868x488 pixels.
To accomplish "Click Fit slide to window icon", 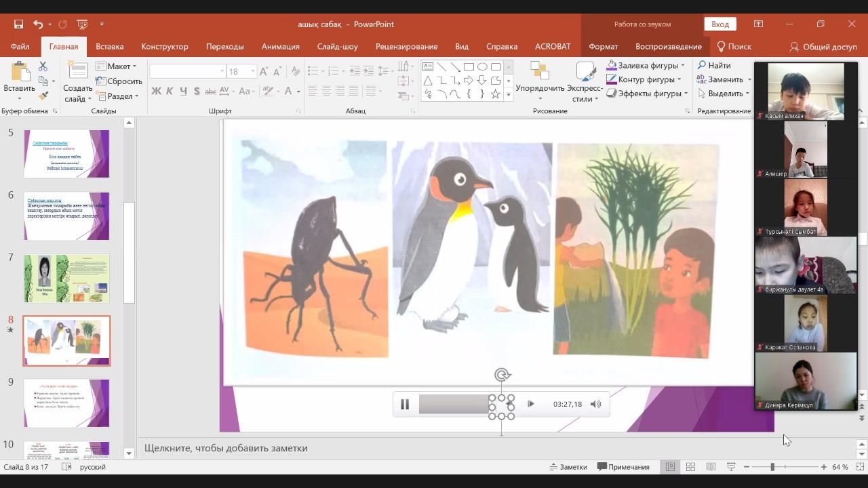I will click(859, 467).
